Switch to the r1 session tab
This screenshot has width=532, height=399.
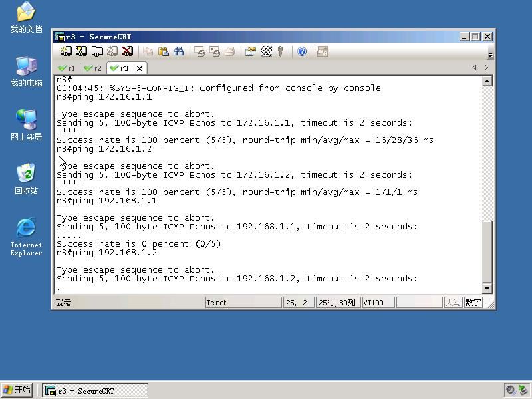pos(66,68)
